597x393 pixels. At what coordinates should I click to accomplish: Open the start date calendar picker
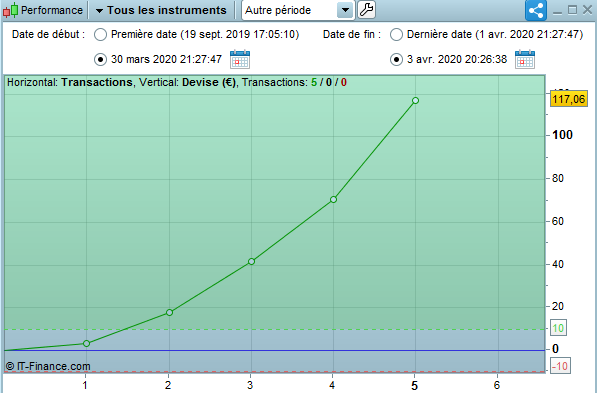(240, 59)
